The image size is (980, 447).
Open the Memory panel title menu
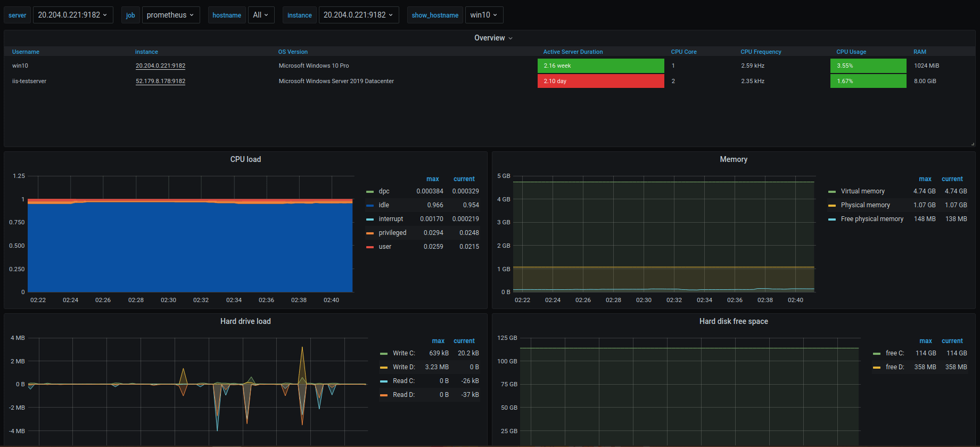coord(733,159)
